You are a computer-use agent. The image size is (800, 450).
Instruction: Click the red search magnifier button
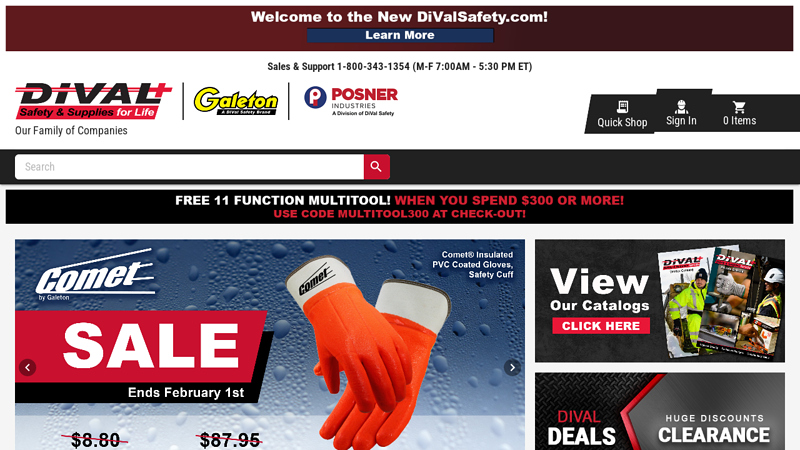tap(377, 167)
